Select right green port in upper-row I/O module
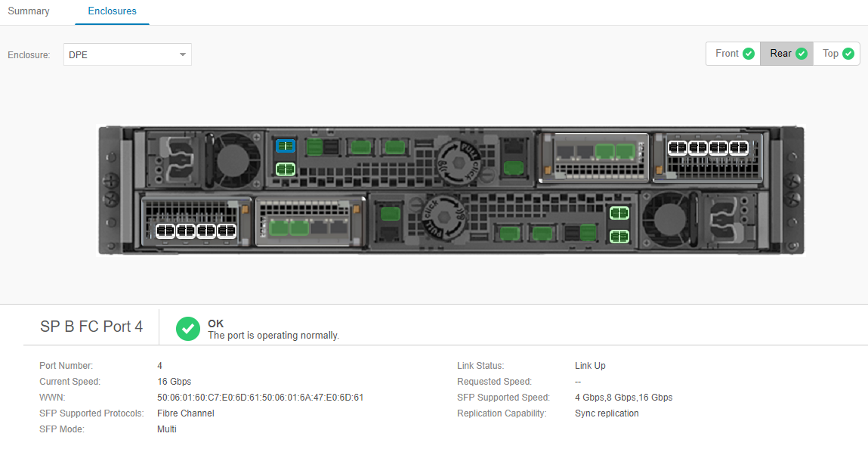 (x=625, y=151)
